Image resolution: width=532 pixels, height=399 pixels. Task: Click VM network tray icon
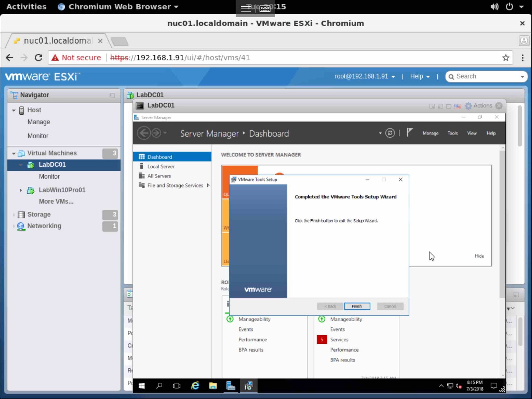pos(450,386)
